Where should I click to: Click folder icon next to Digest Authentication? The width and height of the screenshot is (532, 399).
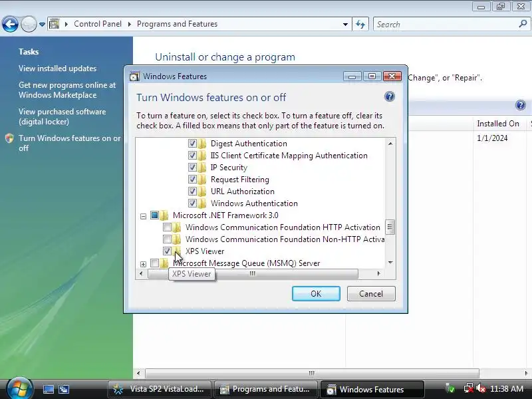click(x=202, y=144)
